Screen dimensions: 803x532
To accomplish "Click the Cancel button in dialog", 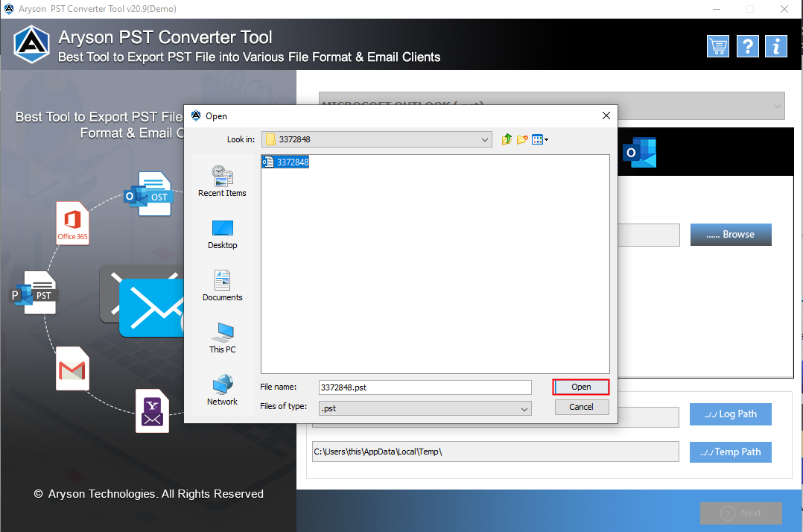I will coord(581,407).
